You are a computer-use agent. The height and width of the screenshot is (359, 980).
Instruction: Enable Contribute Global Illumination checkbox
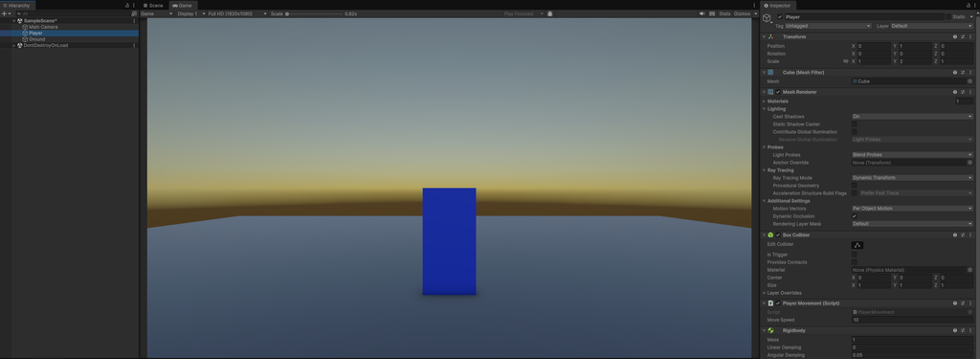[x=855, y=132]
